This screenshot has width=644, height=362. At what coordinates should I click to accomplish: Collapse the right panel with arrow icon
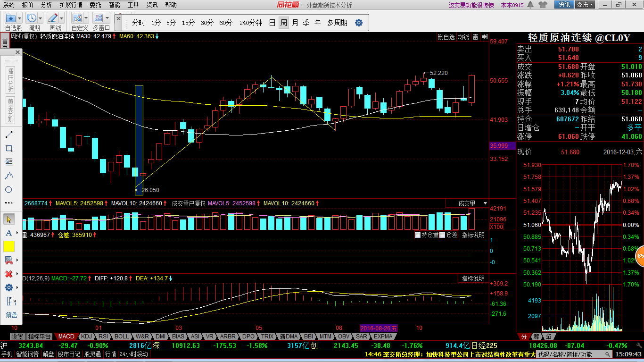(484, 37)
